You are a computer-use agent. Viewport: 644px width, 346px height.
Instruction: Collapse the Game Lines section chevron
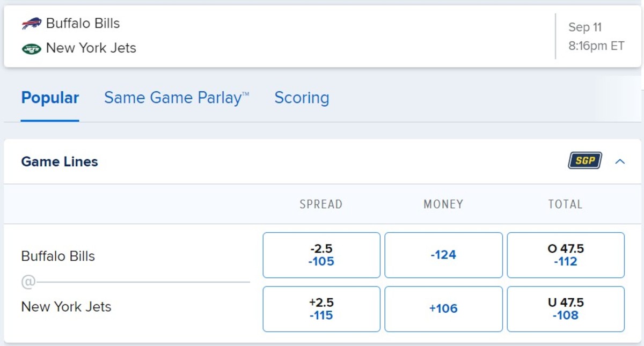tap(620, 161)
